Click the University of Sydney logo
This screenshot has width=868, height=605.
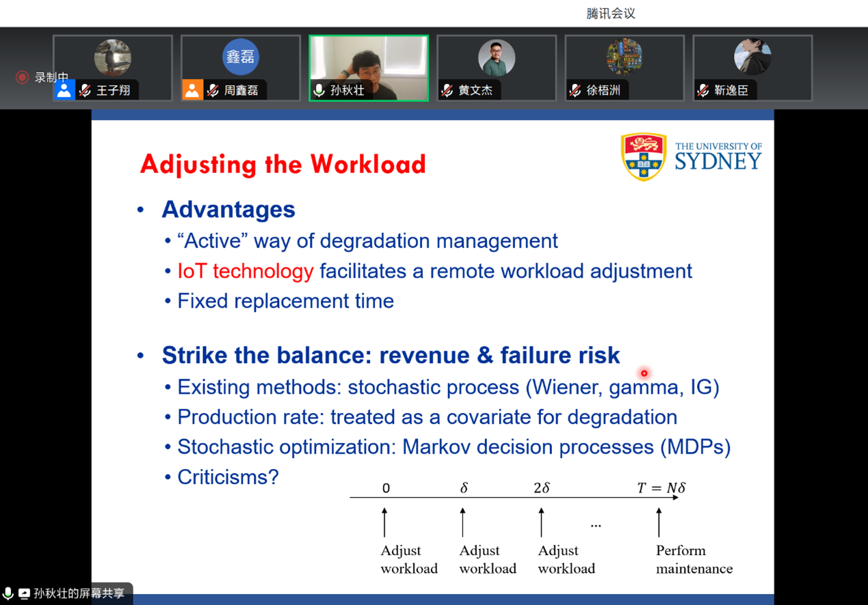click(691, 157)
